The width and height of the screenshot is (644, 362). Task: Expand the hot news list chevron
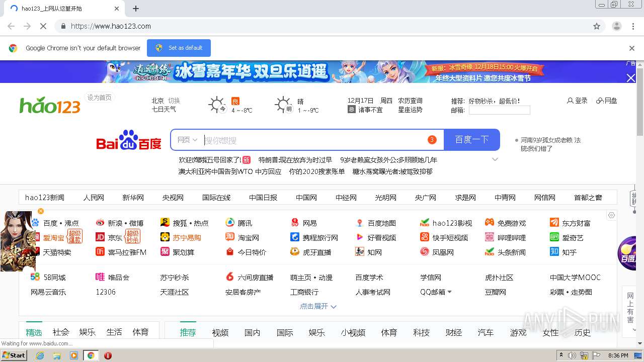pyautogui.click(x=495, y=159)
